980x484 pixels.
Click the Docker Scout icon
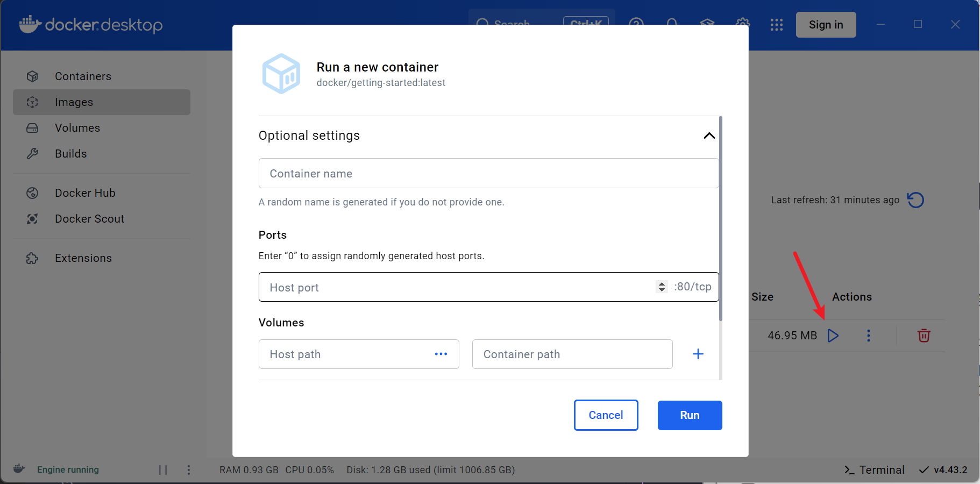(x=32, y=219)
